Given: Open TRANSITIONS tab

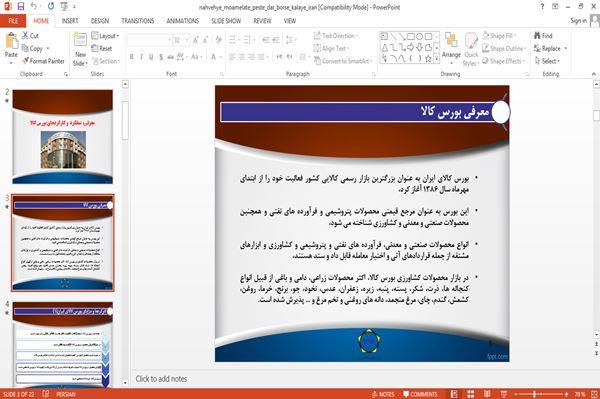Looking at the screenshot, I should 138,21.
